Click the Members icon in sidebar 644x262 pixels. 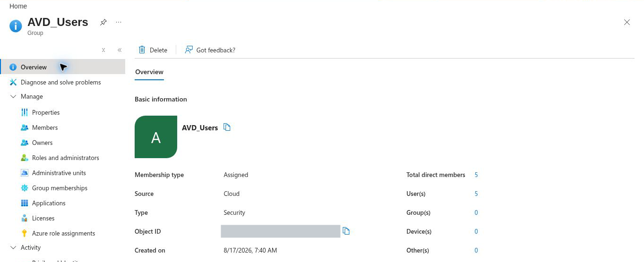(x=25, y=127)
